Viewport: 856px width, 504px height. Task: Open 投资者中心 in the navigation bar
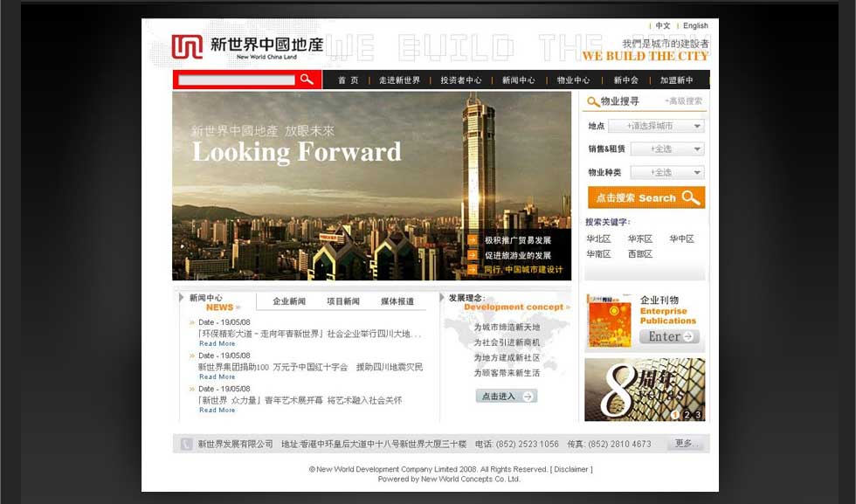461,80
